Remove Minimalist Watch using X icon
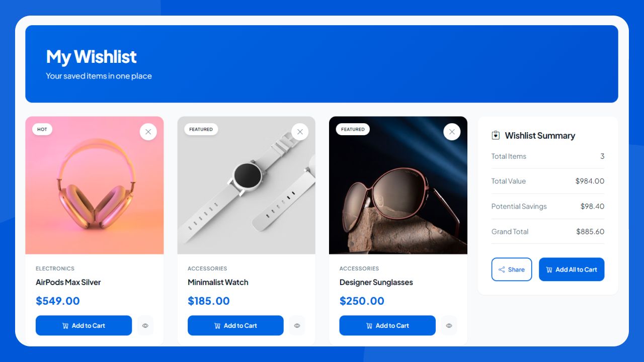The image size is (644, 362). click(300, 132)
